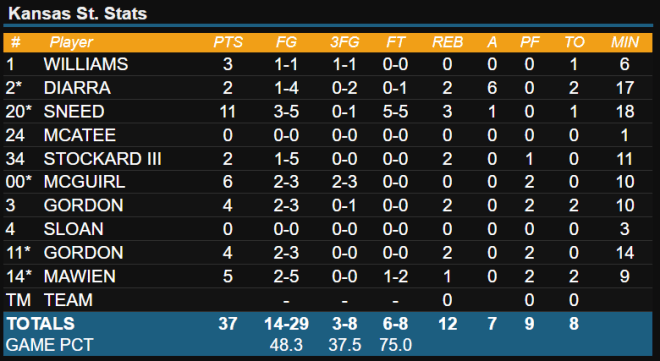Screen dimensions: 660x361
Task: Click the MCGUIRL player name
Action: [84, 182]
